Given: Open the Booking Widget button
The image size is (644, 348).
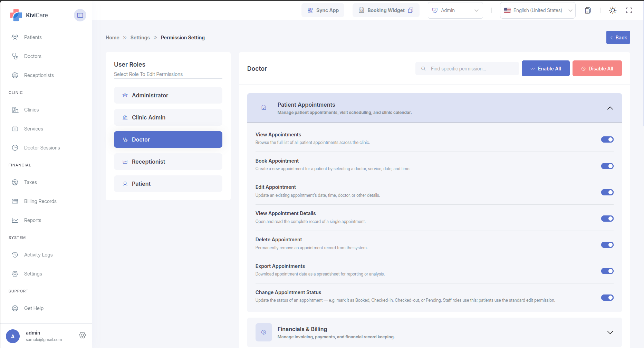Looking at the screenshot, I should [x=386, y=10].
